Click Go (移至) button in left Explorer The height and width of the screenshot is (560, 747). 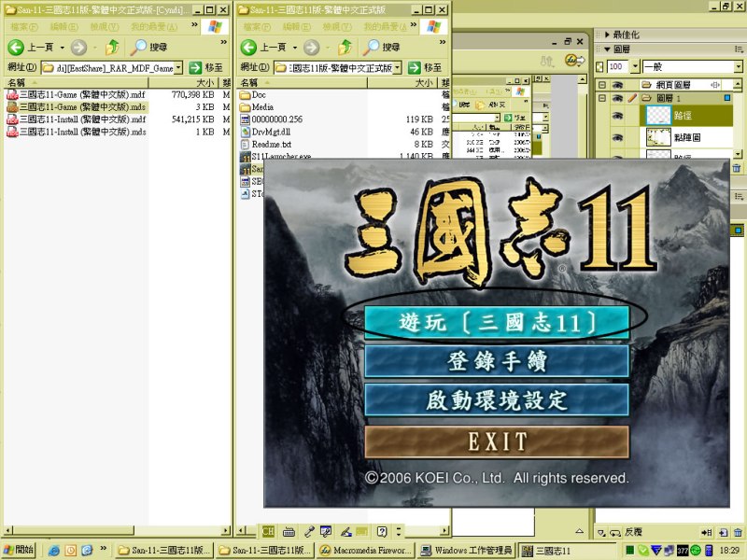point(205,67)
